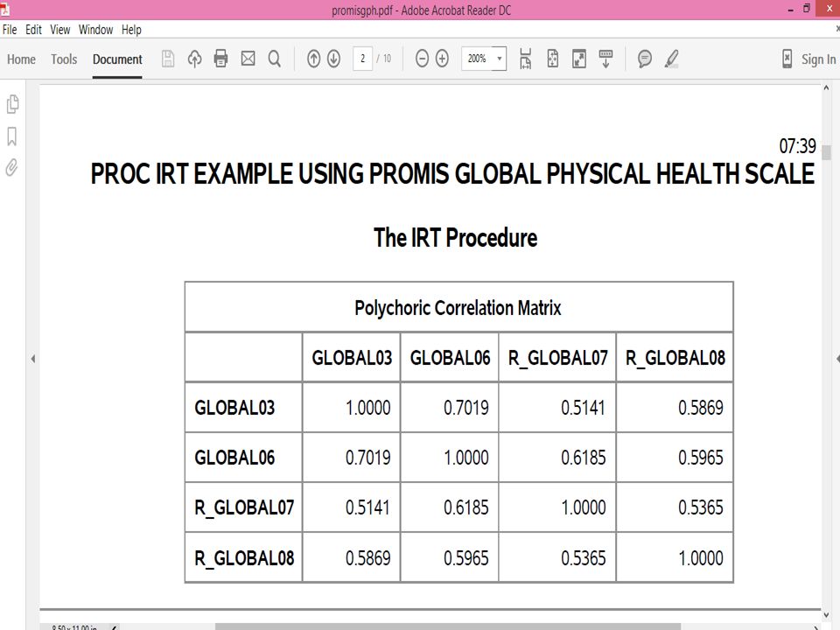Click the GLOBAL03 column header
Screen dimensions: 840x630
tap(352, 357)
